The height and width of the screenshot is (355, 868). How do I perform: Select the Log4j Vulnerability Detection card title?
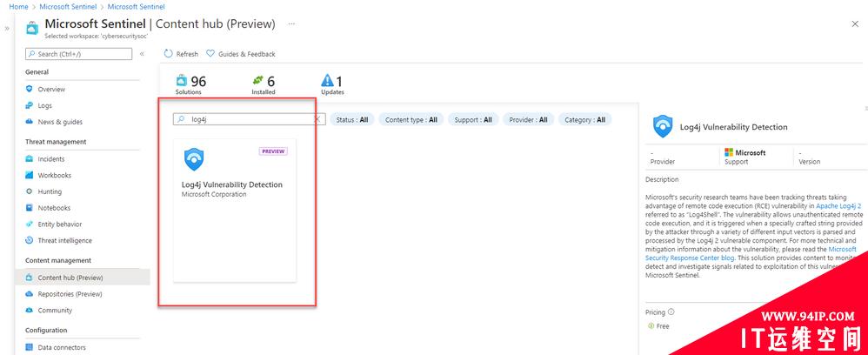(x=232, y=184)
